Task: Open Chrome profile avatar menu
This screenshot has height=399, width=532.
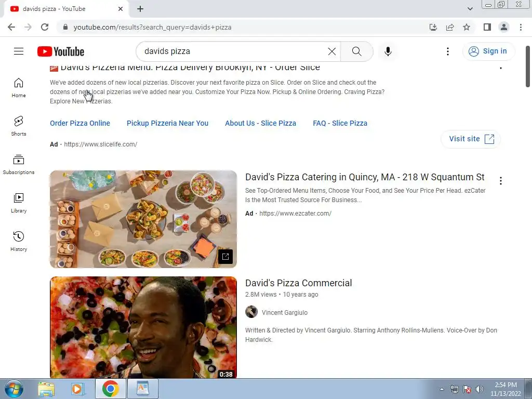Action: [x=504, y=27]
